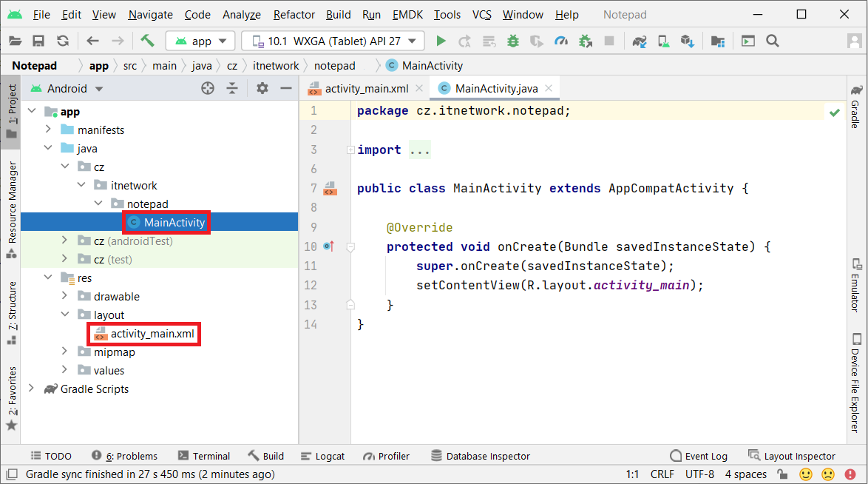
Task: Expand the Gradle Scripts tree node
Action: tap(31, 389)
